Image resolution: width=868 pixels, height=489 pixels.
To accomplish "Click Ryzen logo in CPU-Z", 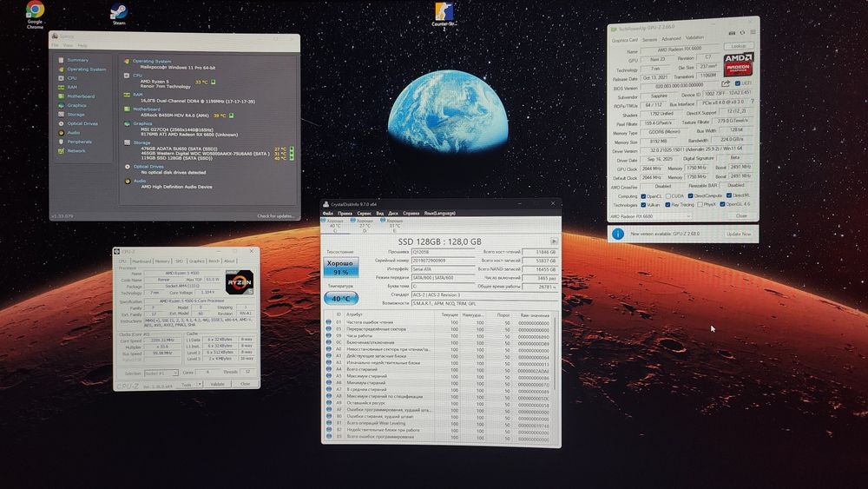I will (240, 282).
